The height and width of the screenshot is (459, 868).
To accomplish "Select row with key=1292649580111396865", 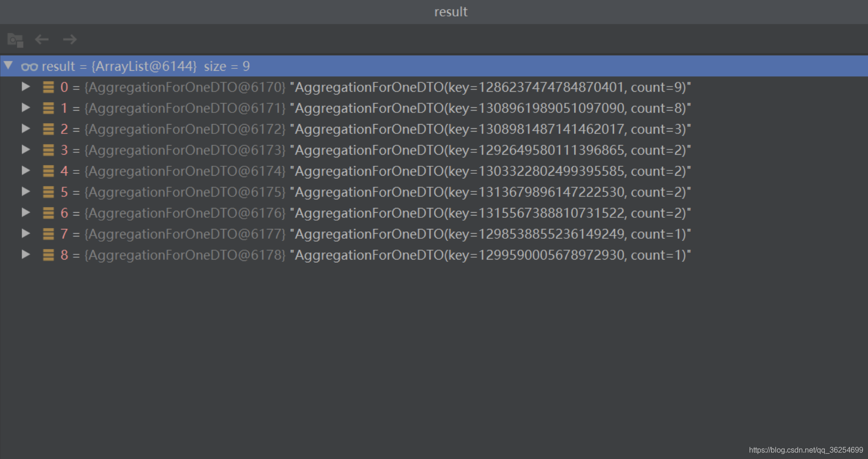I will [x=434, y=150].
